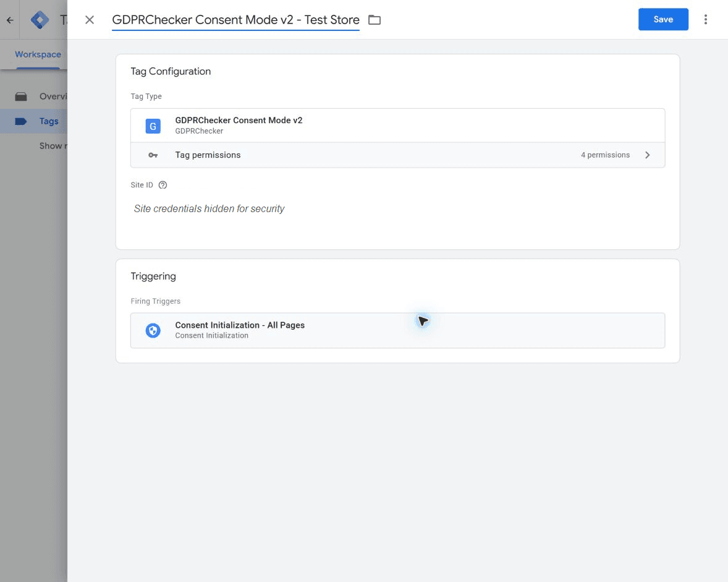Close the tag editor panel
728x582 pixels.
coord(90,20)
